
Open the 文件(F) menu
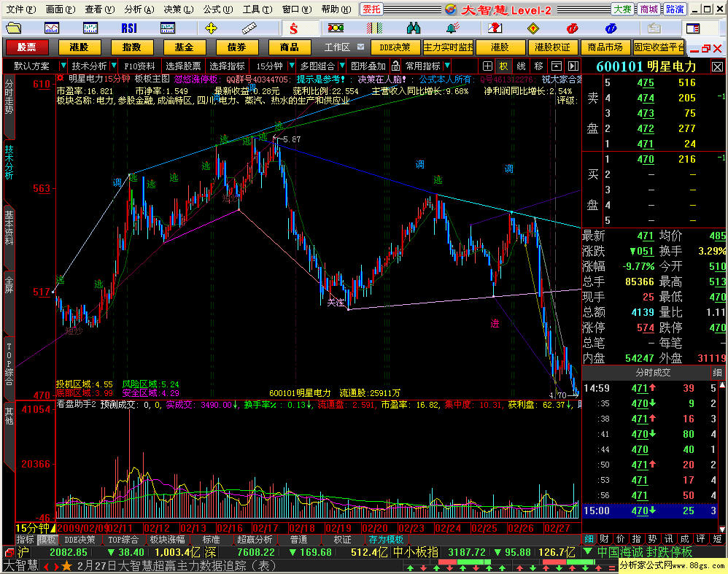(x=20, y=9)
